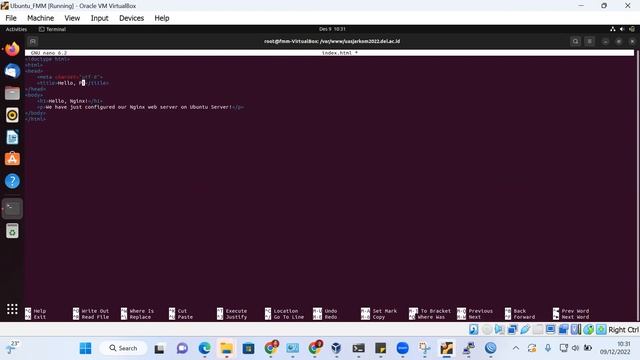Open the weather widget showing 23°

[x=12, y=348]
